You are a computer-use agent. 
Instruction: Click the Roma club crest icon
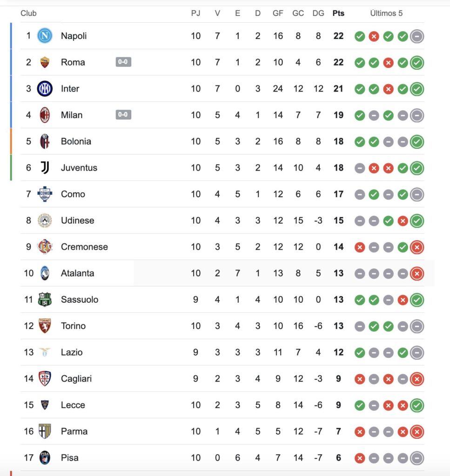pos(45,62)
